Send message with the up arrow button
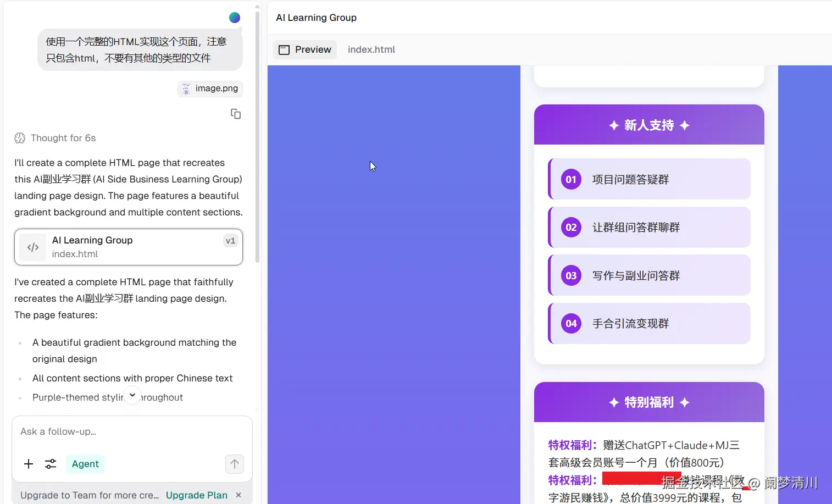832x504 pixels. click(x=235, y=464)
